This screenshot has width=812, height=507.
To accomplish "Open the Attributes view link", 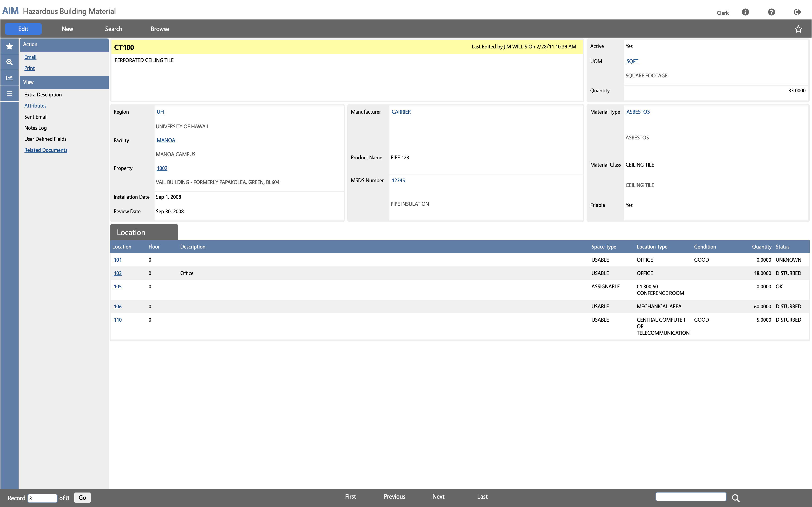I will pyautogui.click(x=35, y=106).
